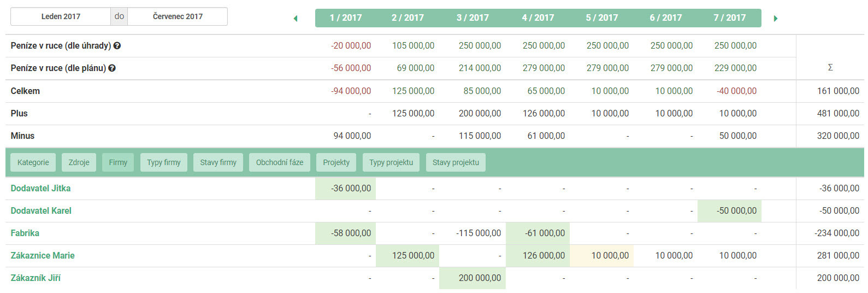This screenshot has width=868, height=293.
Task: Open the Dodavatel Jitka company link
Action: (x=40, y=188)
